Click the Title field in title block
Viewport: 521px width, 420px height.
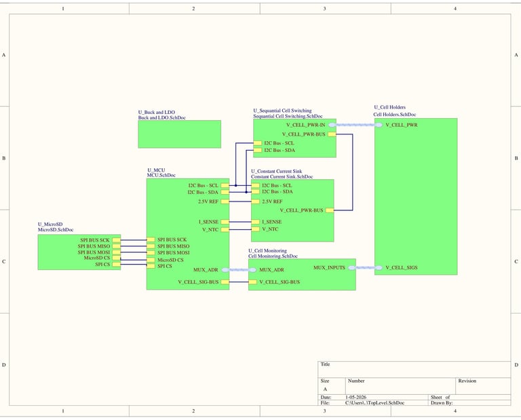point(414,370)
